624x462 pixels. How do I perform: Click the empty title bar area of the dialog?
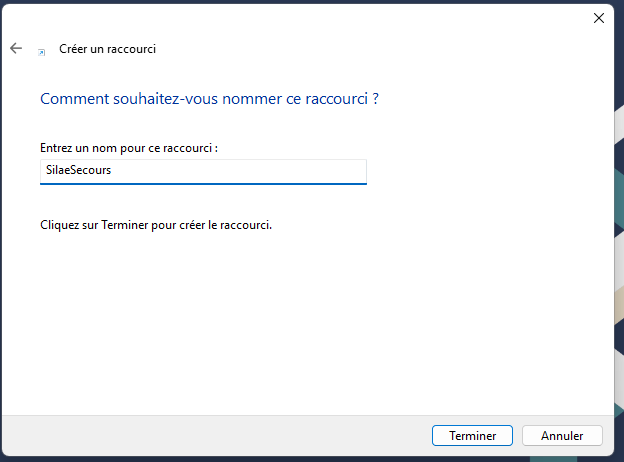tap(300, 18)
